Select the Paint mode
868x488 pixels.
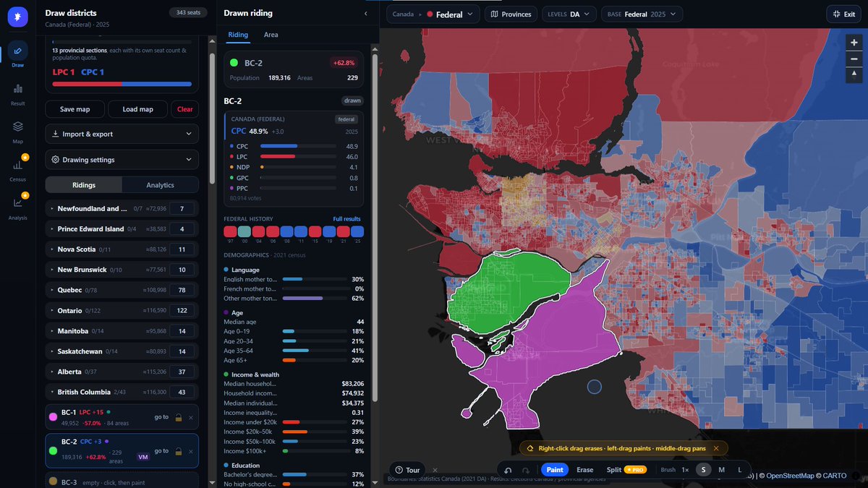(555, 470)
